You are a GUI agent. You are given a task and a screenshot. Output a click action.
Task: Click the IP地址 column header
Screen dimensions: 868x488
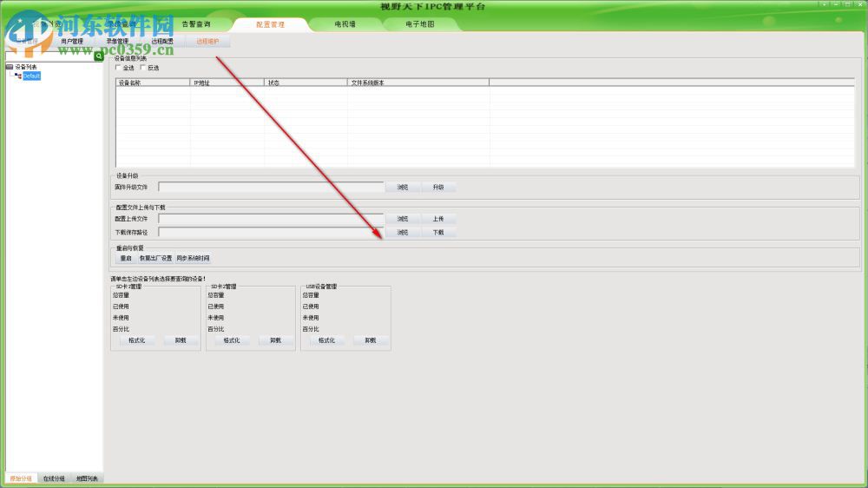coord(227,82)
